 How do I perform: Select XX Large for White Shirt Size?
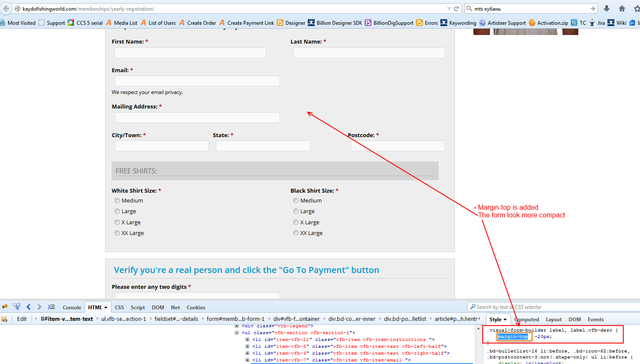click(117, 233)
